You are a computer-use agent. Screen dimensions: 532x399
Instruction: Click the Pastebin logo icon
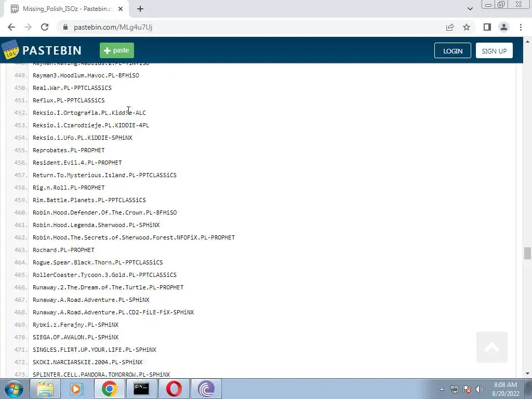coord(10,49)
